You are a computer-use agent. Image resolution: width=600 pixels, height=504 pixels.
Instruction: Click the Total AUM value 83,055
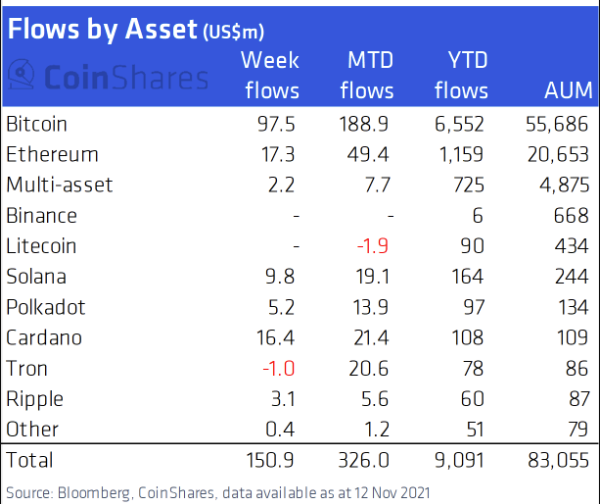(x=558, y=460)
